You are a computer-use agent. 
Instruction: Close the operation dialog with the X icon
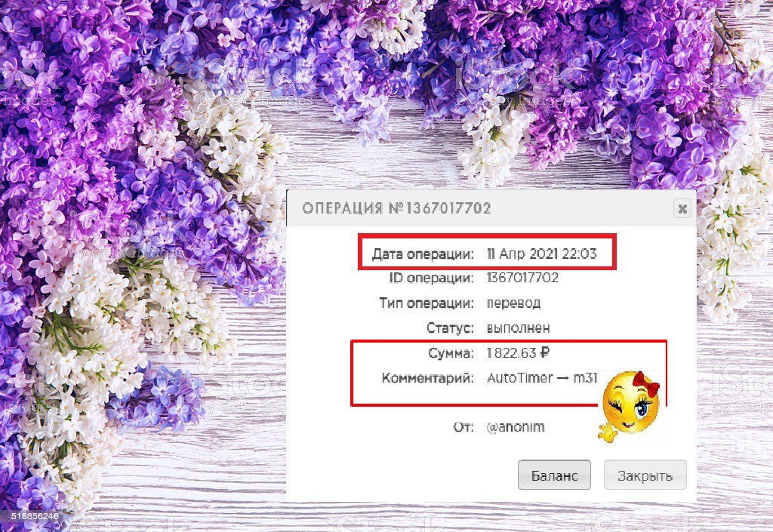[x=682, y=209]
